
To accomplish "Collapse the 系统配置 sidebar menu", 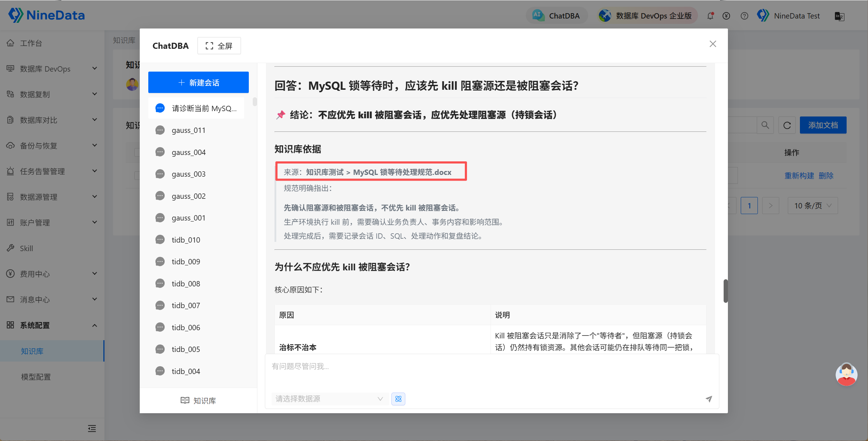I will (52, 325).
